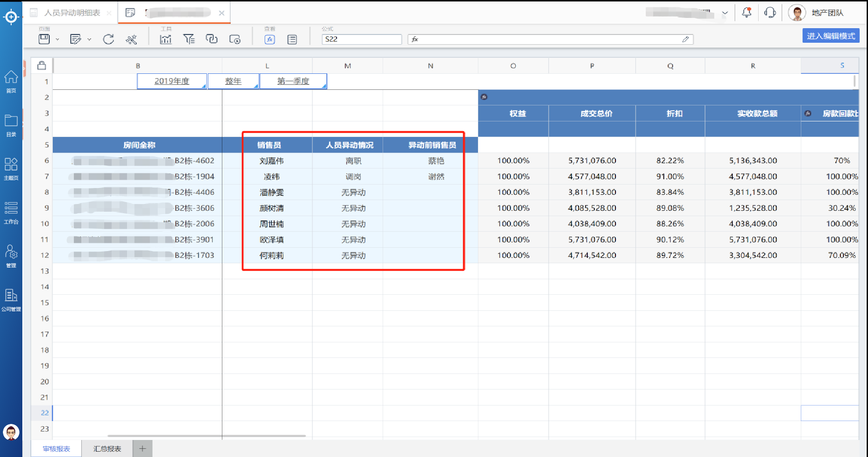This screenshot has width=868, height=457.
Task: Click the circle icon in blue row 2 header
Action: (x=484, y=97)
